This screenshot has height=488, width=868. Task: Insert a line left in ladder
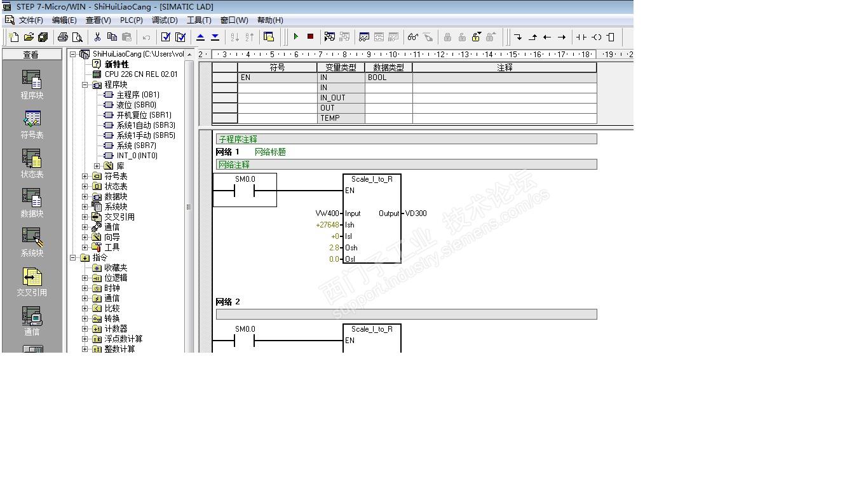pyautogui.click(x=547, y=37)
